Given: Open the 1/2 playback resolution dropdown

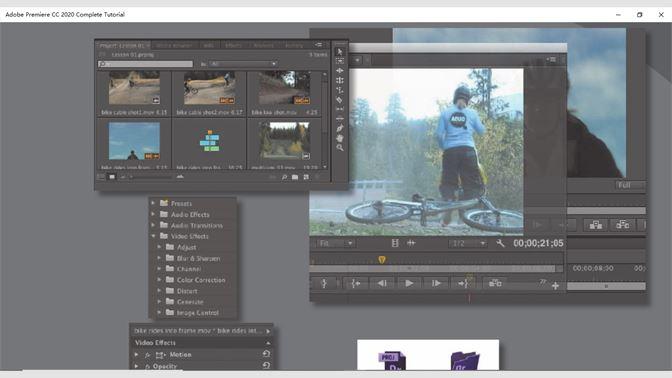Looking at the screenshot, I should click(468, 243).
